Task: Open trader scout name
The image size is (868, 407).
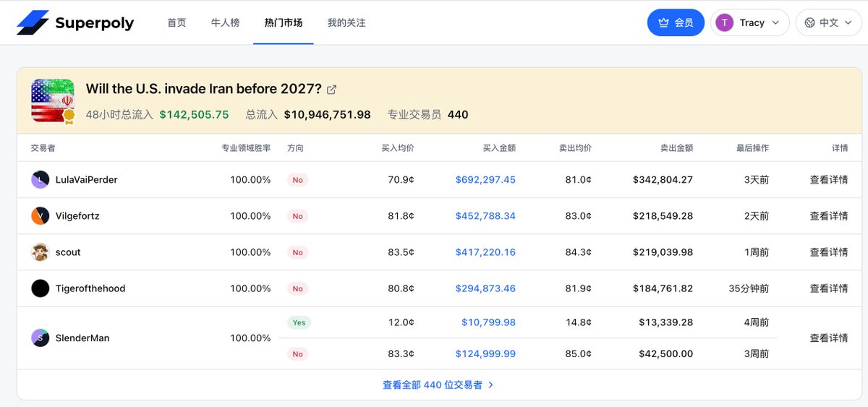Action: 68,252
